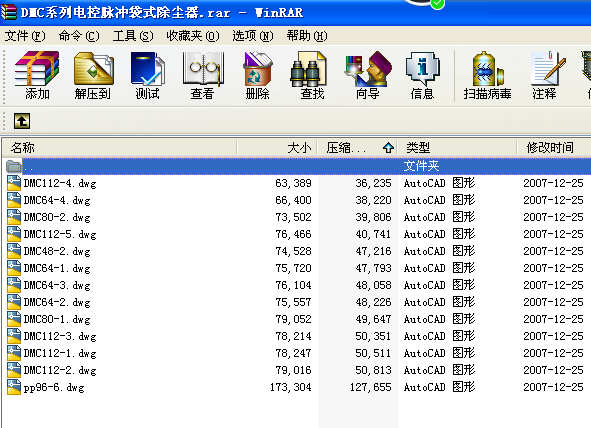Show archive 信息 (Info)
This screenshot has width=591, height=428.
tap(423, 75)
